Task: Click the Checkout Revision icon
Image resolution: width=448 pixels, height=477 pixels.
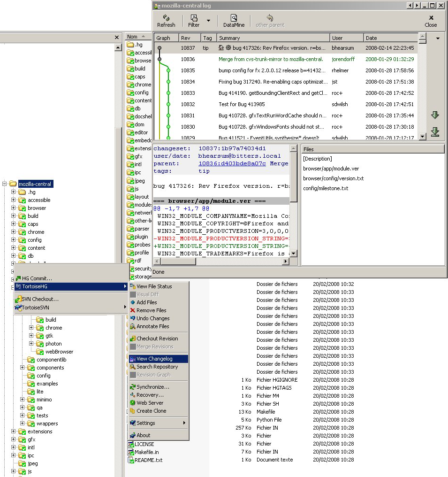Action: (x=132, y=339)
